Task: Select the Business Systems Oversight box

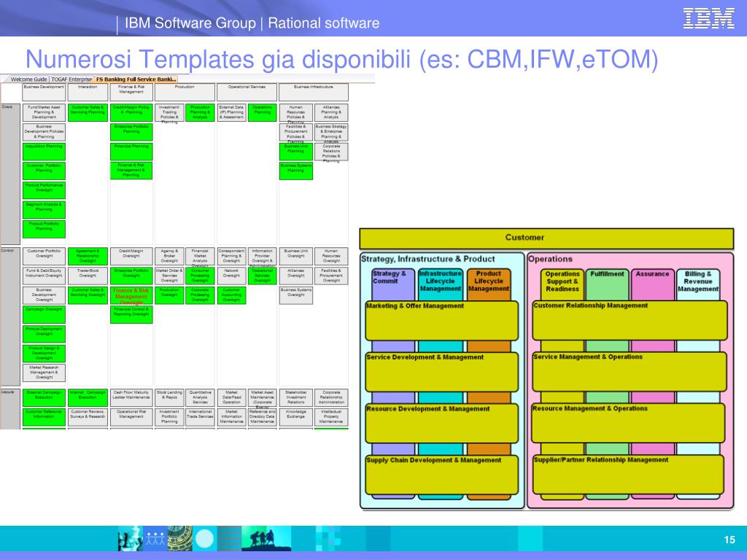Action: click(x=296, y=295)
